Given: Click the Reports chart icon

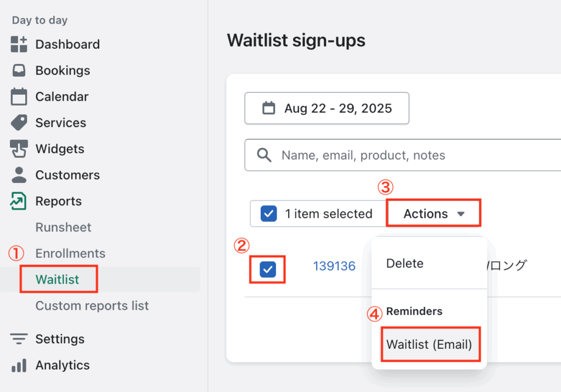Looking at the screenshot, I should click(x=19, y=201).
